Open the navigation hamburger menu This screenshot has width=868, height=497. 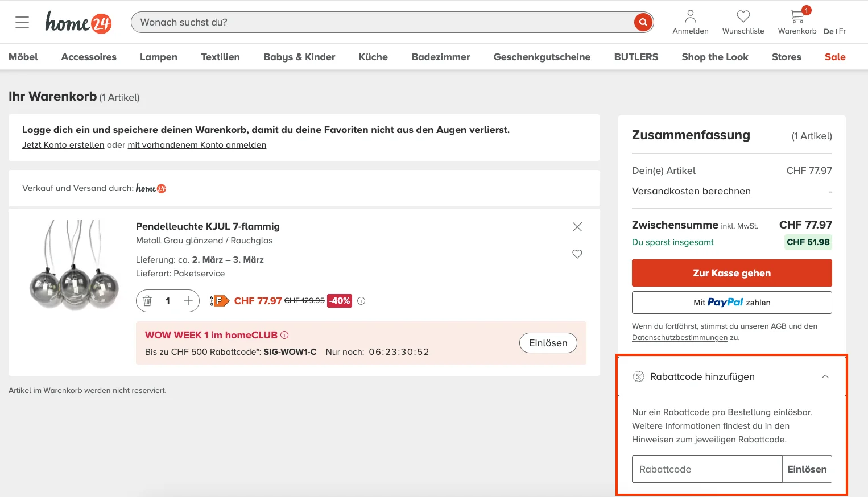tap(22, 22)
